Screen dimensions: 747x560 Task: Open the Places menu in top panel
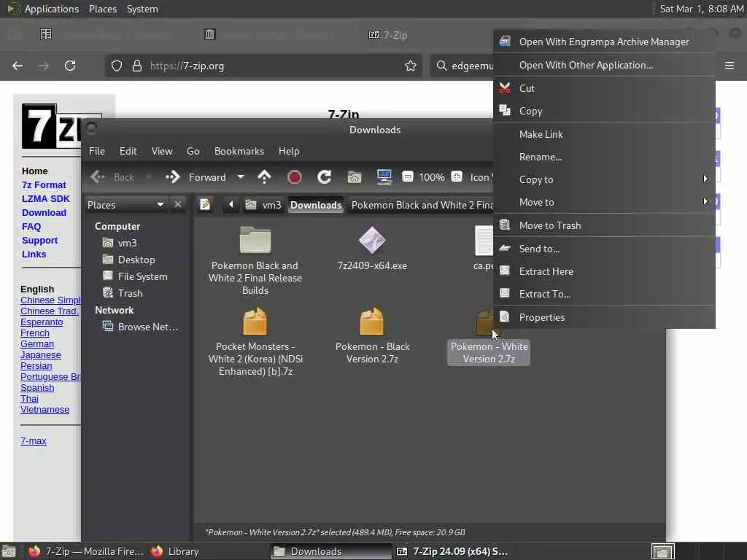click(x=102, y=9)
